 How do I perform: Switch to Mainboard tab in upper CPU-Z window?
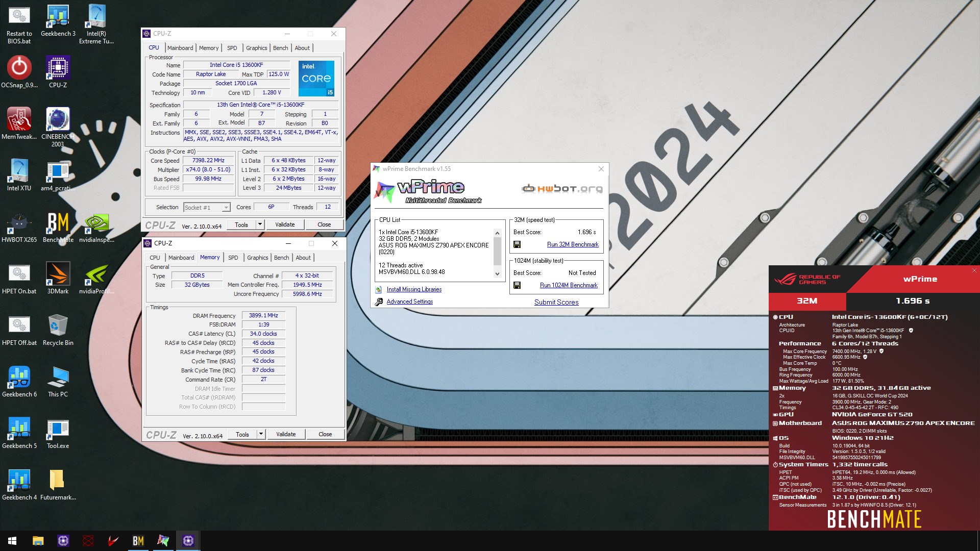point(180,48)
